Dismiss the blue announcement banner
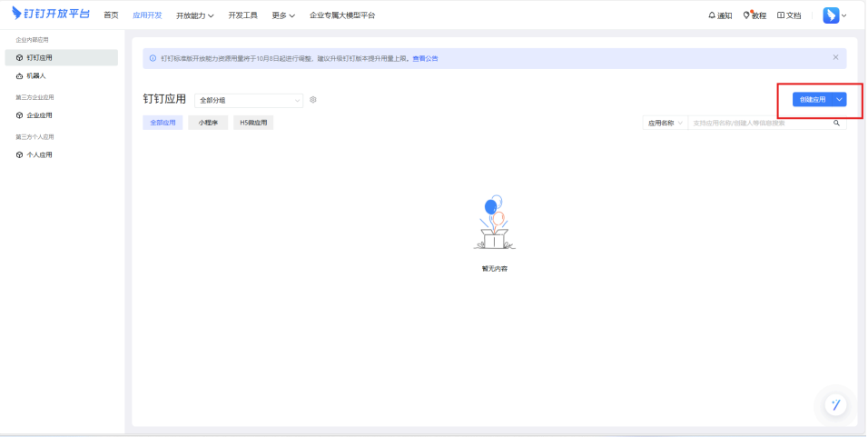This screenshot has width=868, height=437. (x=835, y=57)
